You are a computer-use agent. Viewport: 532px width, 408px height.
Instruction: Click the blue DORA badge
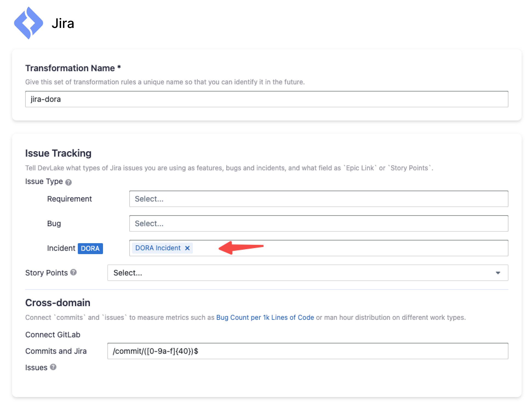pyautogui.click(x=90, y=248)
